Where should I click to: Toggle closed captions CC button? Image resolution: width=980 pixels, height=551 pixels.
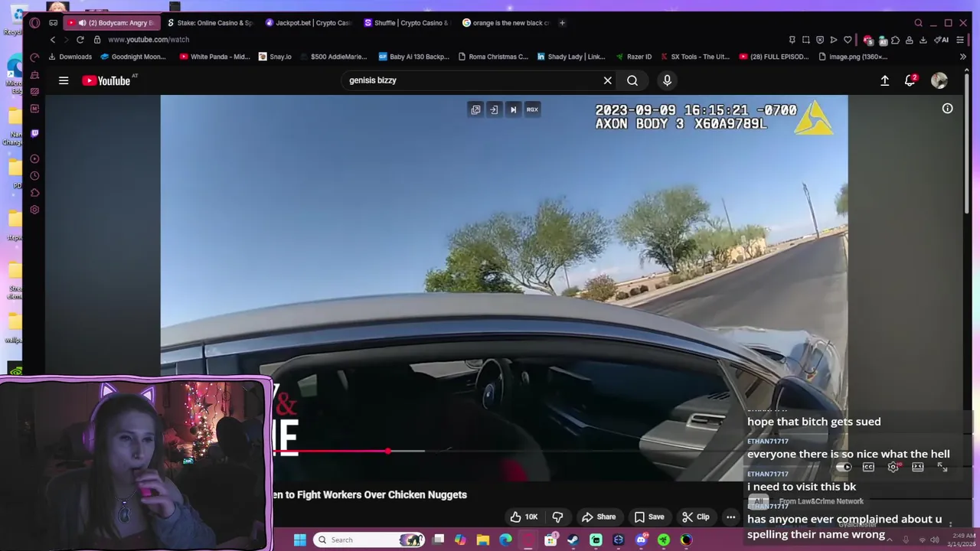(868, 467)
